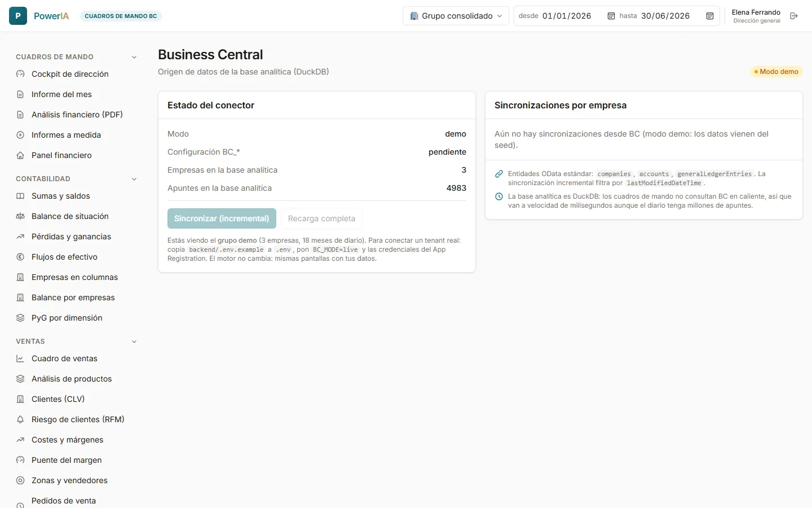Click the pendiente value of Configuración BC_*
812x508 pixels.
[x=447, y=152]
